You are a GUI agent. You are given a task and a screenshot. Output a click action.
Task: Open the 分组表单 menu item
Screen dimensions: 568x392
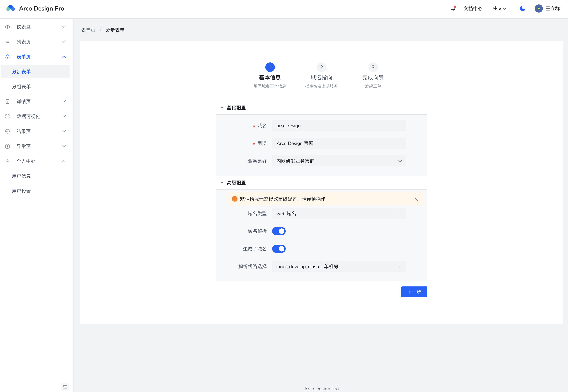click(x=21, y=87)
